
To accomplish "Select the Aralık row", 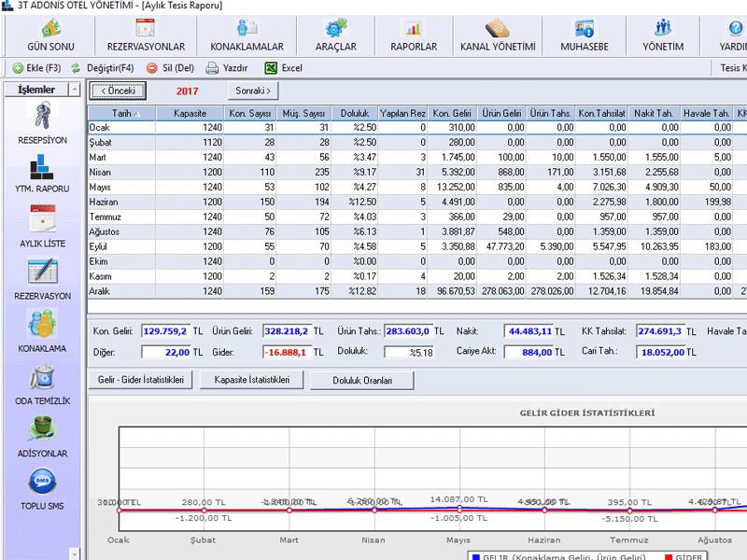I will coord(417,291).
